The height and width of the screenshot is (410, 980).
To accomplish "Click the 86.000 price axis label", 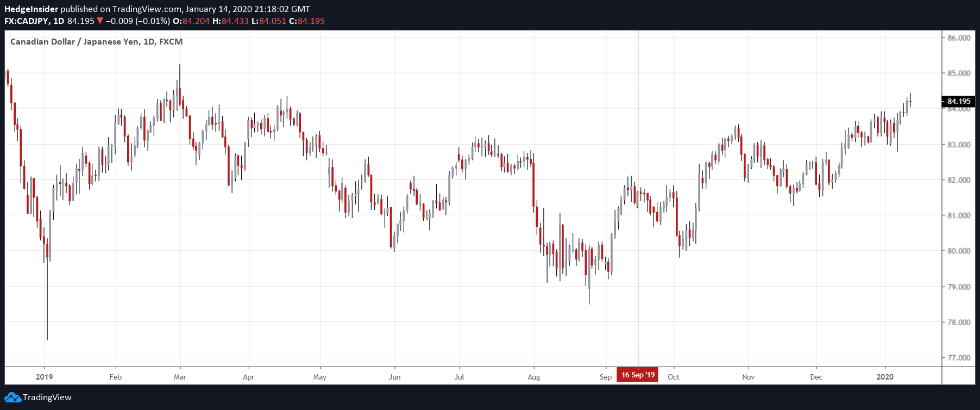I will click(959, 38).
